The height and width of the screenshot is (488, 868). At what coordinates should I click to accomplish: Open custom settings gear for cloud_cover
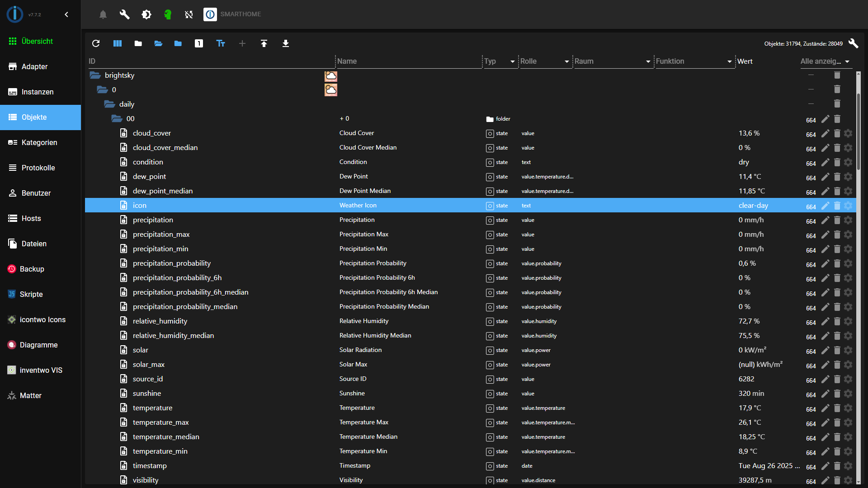(848, 133)
